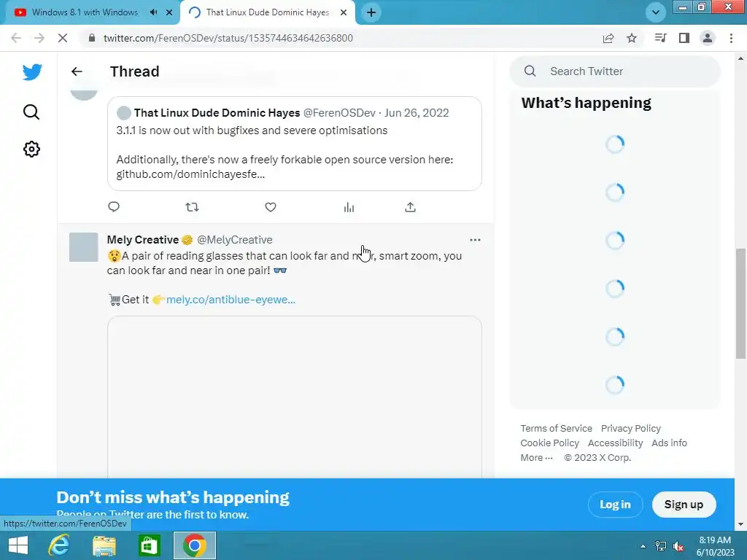This screenshot has height=560, width=747.
Task: Share this page icon in address bar
Action: click(x=608, y=38)
